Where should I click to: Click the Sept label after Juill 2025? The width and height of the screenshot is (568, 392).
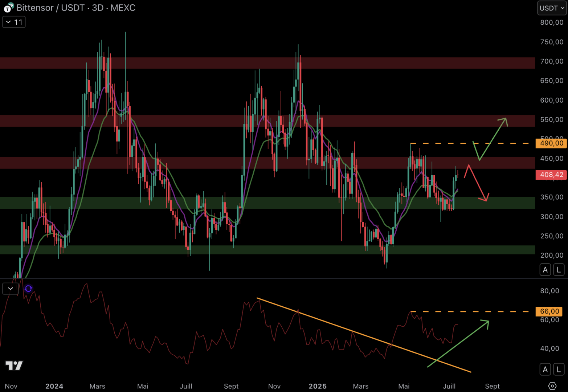[492, 386]
